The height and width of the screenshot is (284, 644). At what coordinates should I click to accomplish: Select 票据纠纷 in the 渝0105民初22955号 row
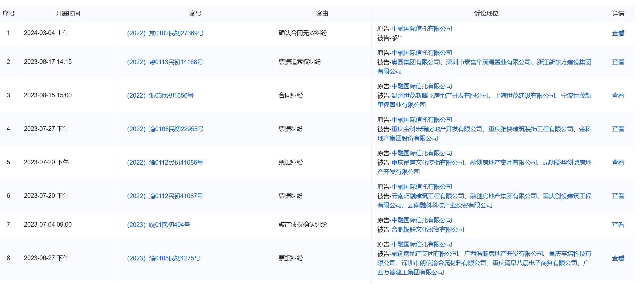pos(291,129)
